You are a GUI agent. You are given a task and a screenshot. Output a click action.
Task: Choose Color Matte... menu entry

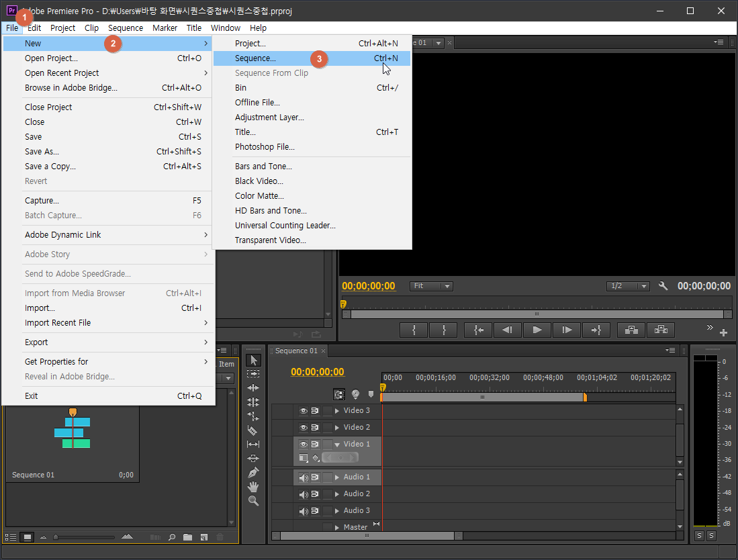click(x=312, y=196)
